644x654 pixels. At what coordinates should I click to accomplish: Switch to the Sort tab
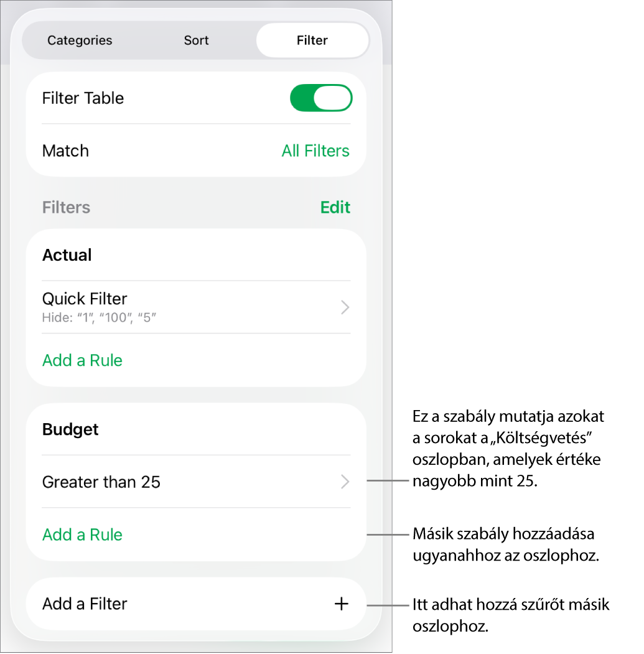tap(196, 40)
